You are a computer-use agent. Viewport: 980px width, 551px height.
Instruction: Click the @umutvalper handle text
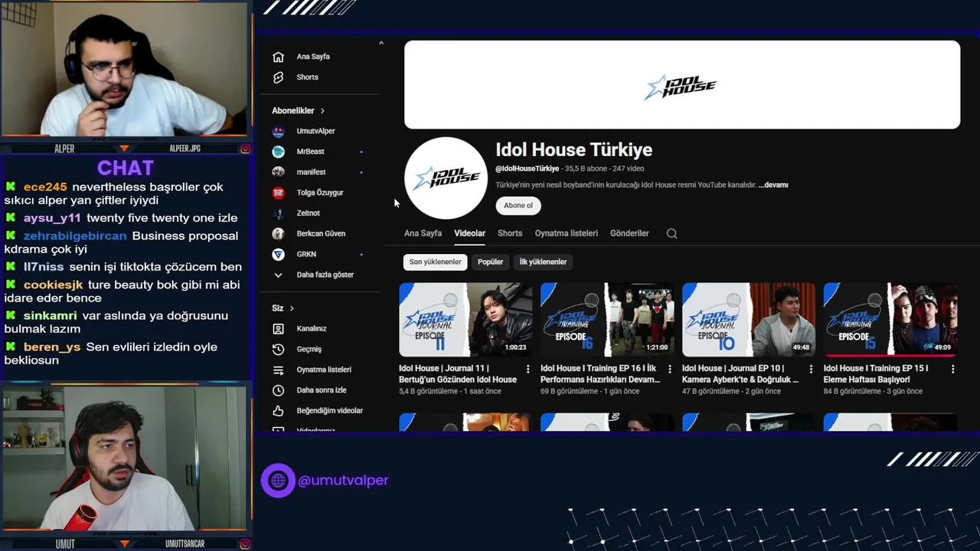pyautogui.click(x=343, y=481)
